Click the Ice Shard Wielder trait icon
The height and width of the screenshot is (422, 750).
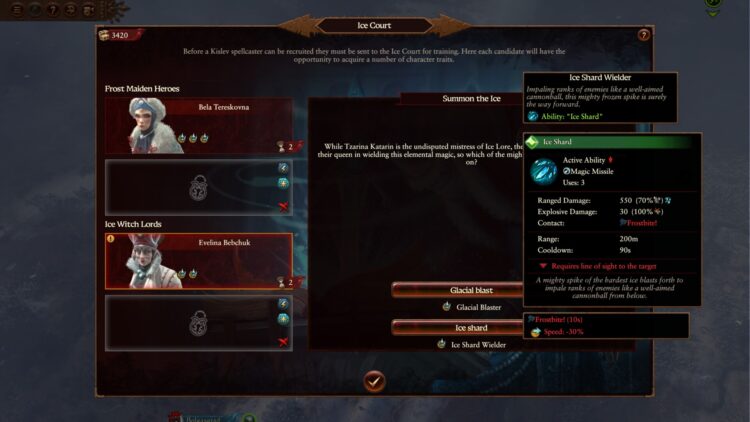(x=441, y=344)
